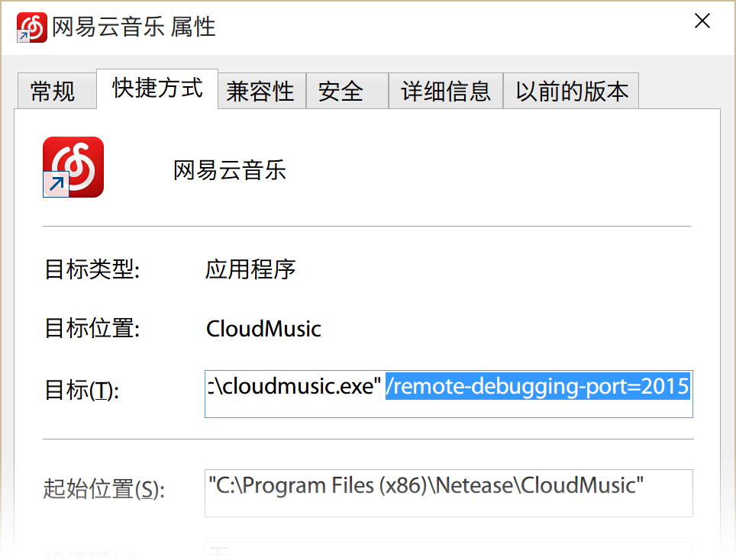Click the 应用程序 target type value
736x560 pixels.
pyautogui.click(x=250, y=269)
